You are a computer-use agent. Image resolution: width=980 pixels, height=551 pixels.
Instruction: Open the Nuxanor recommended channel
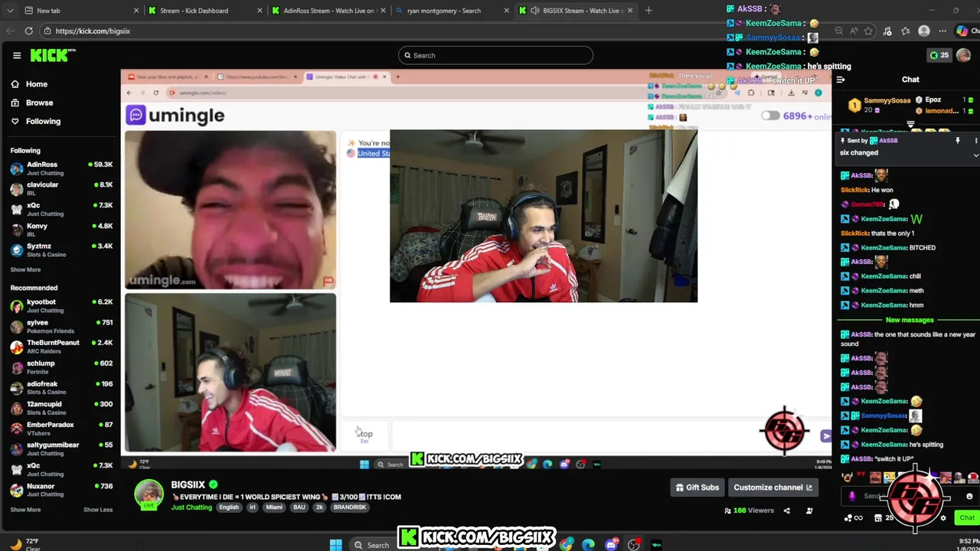tap(61, 490)
